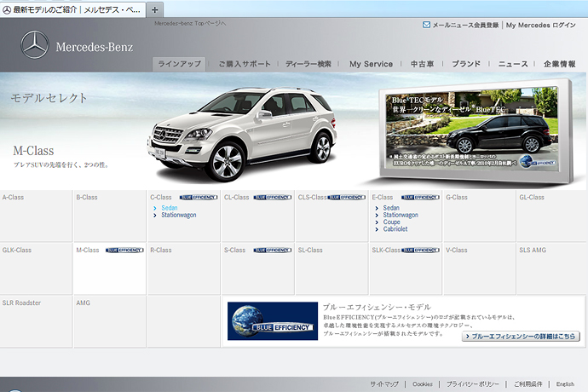This screenshot has width=588, height=392.
Task: Select the SLK-Class model label
Action: (x=386, y=251)
